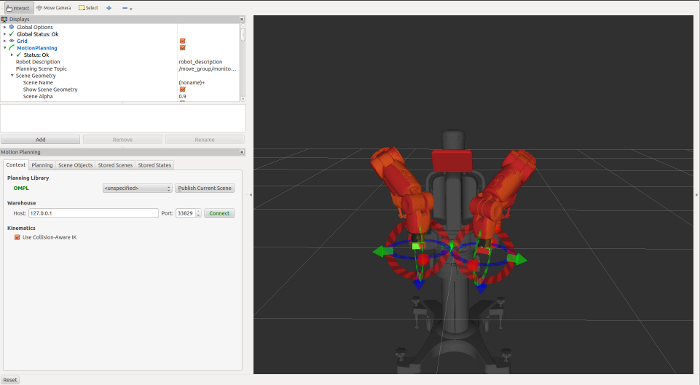Click left arm green arrow marker
The image size is (700, 385).
[382, 251]
